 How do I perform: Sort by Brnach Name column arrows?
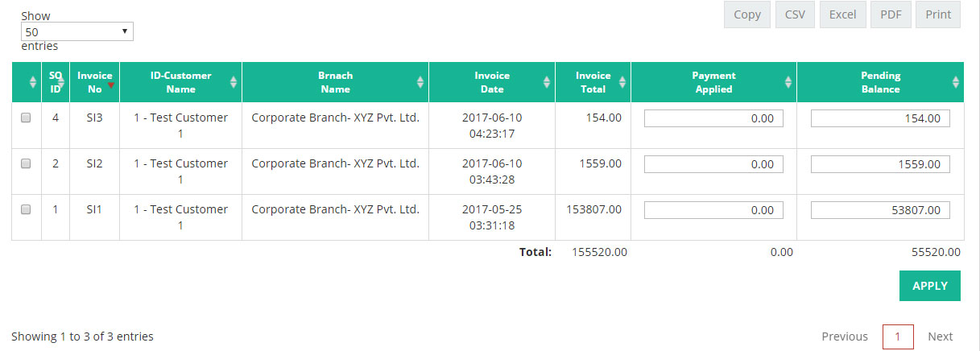tap(420, 82)
